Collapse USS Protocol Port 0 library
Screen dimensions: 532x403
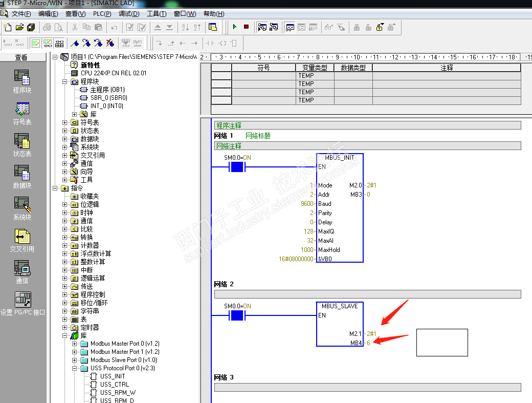(x=74, y=368)
